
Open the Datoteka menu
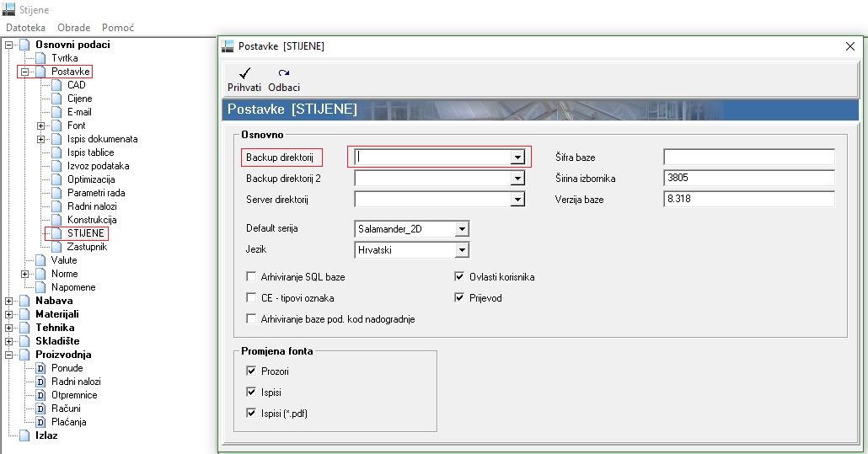25,27
